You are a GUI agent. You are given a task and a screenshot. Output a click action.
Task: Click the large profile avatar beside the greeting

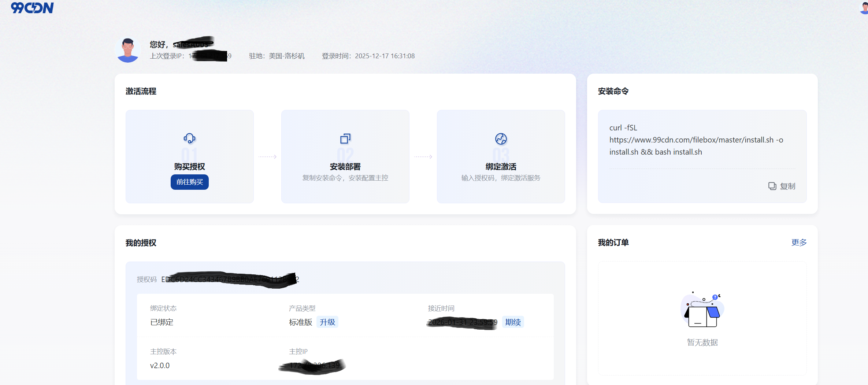[128, 50]
